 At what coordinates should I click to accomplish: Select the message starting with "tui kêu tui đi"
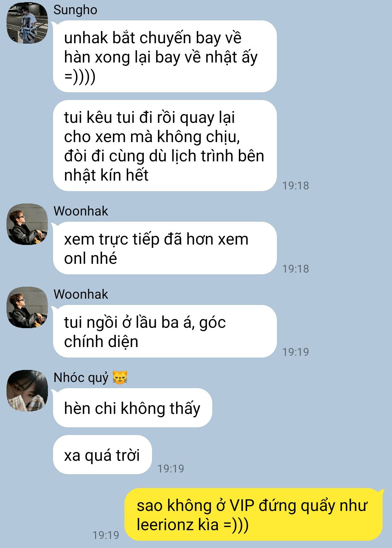165,146
